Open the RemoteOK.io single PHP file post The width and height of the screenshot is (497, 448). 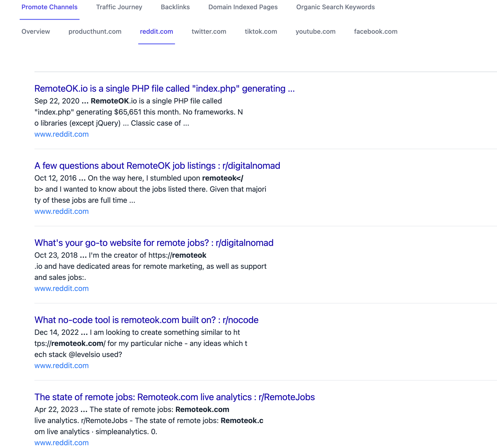[x=164, y=89]
